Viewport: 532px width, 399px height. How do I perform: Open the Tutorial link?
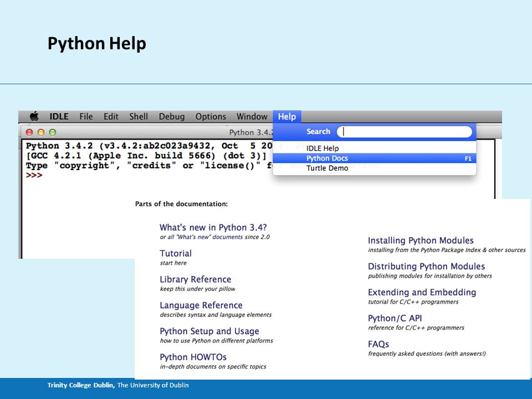pyautogui.click(x=176, y=253)
